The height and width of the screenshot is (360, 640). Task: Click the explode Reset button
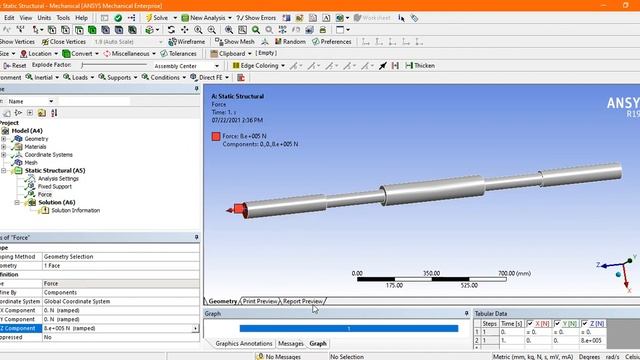[14, 65]
